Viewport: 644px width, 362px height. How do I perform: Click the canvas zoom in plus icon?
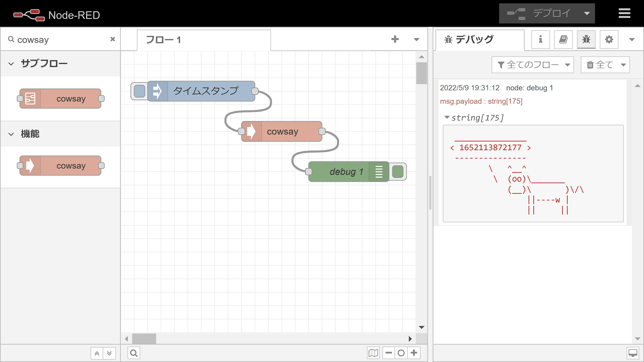(414, 353)
